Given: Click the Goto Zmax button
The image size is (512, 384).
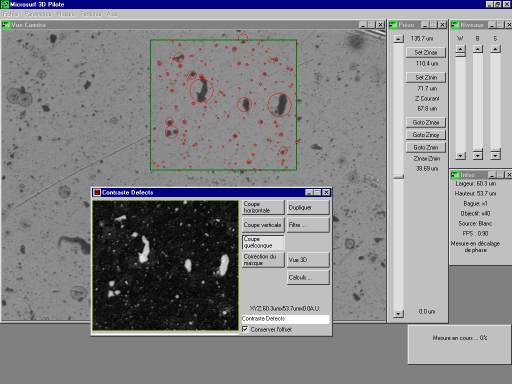Looking at the screenshot, I should (426, 122).
